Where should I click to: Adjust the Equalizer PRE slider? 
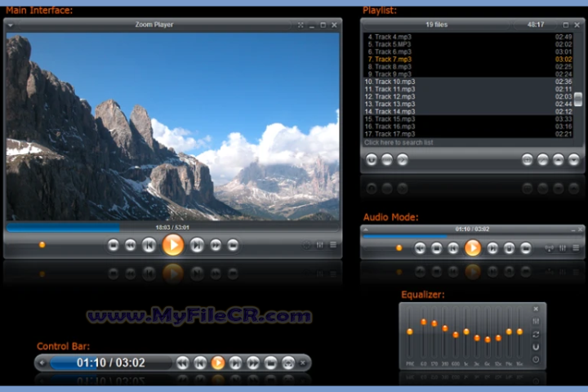point(409,332)
